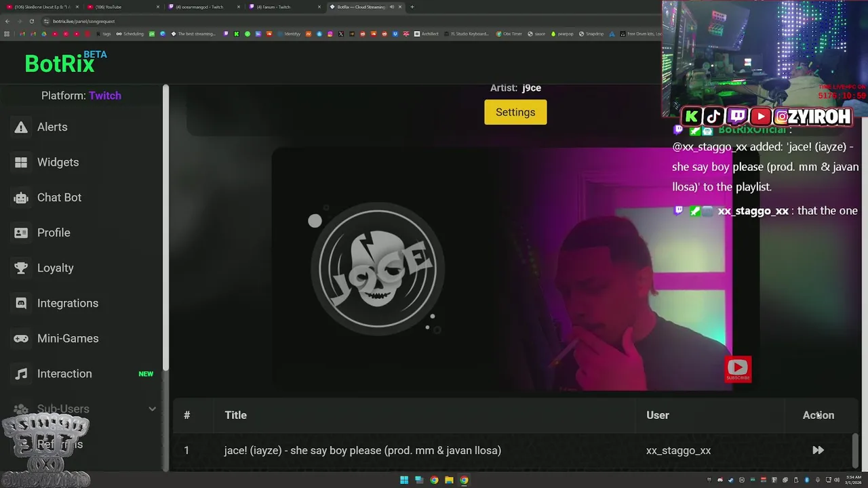Open the Interaction sidebar entry
Image resolution: width=868 pixels, height=488 pixels.
click(x=64, y=373)
